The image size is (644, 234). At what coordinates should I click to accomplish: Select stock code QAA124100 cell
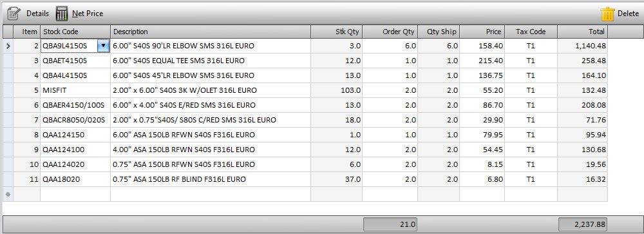(75, 150)
